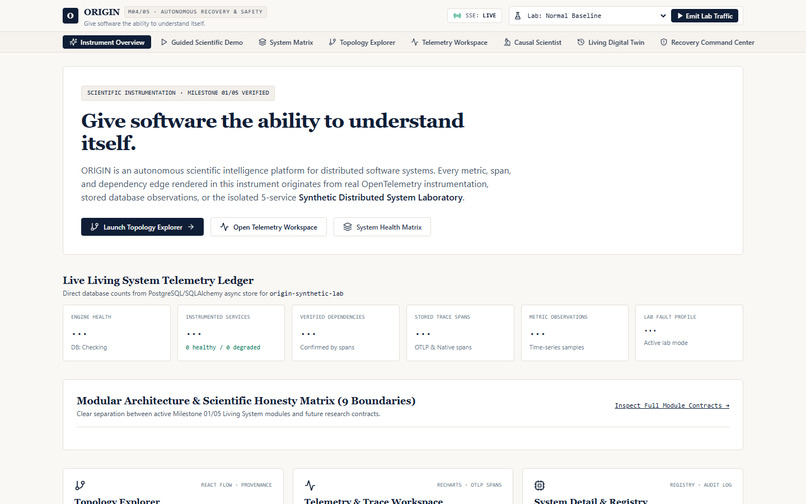The image size is (806, 504).
Task: Click the origin-synthetic-lab code text
Action: point(306,294)
